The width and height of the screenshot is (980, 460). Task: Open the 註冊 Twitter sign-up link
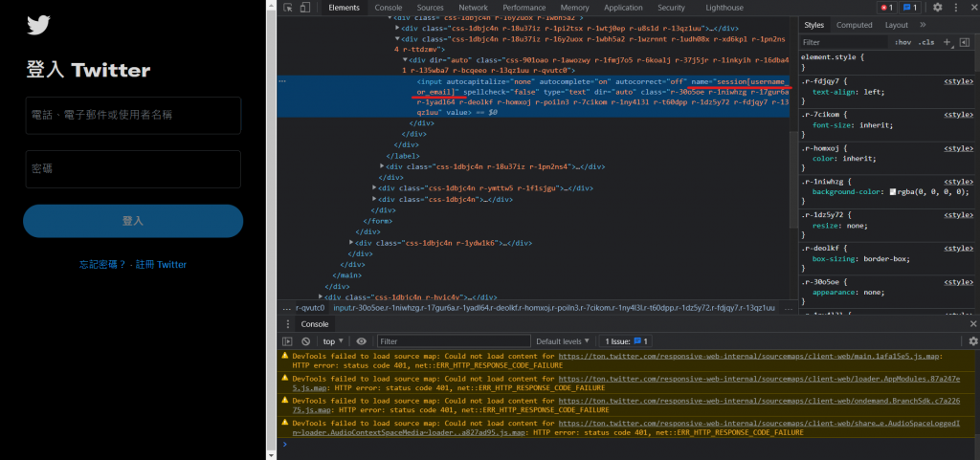161,265
